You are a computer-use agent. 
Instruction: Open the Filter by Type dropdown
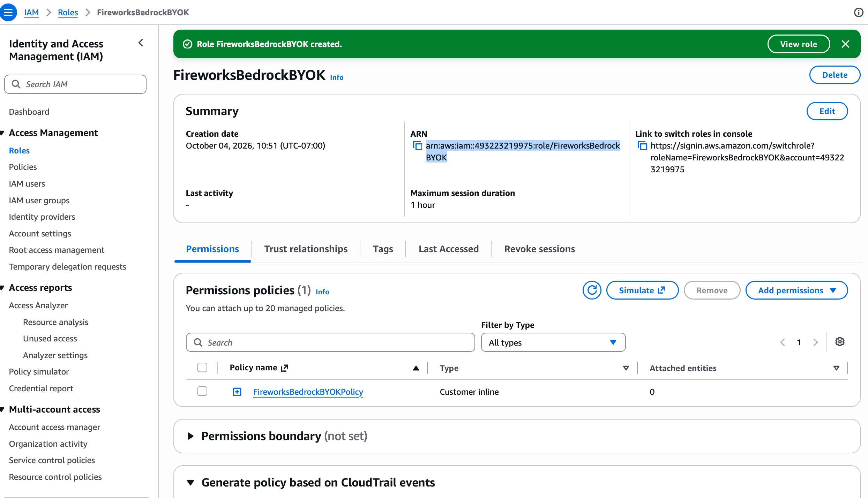553,342
